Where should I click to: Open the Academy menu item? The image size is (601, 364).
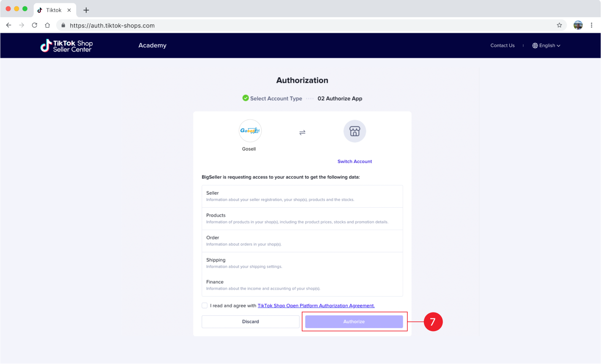coord(153,46)
